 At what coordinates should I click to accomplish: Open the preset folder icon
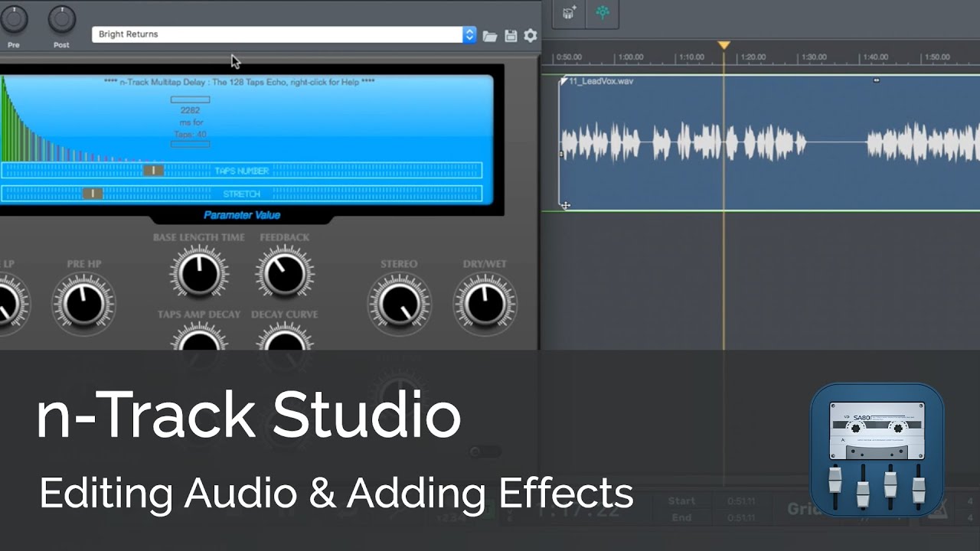coord(490,35)
